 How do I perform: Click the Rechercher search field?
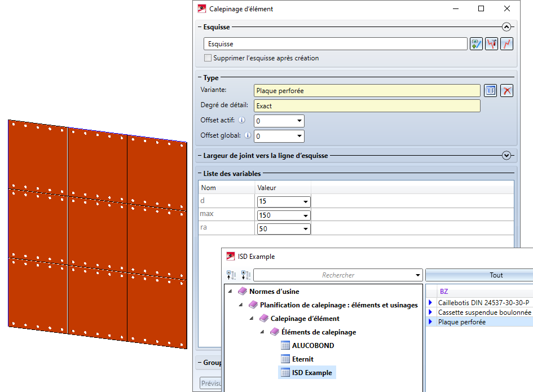coord(337,275)
